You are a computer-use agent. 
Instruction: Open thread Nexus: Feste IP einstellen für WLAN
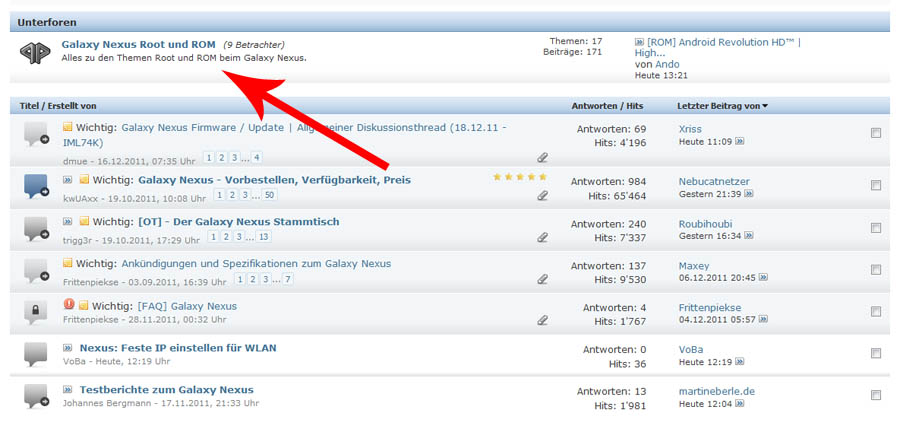click(178, 348)
